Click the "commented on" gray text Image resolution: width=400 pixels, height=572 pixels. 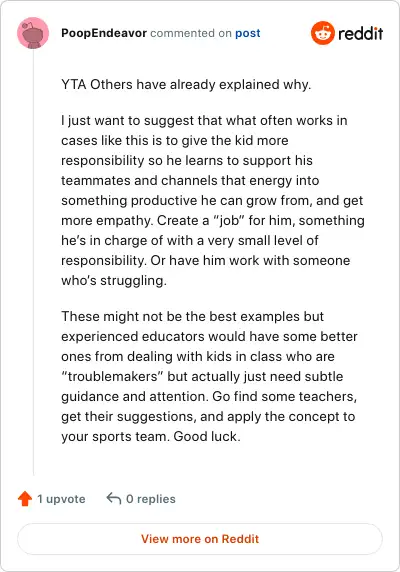(191, 33)
